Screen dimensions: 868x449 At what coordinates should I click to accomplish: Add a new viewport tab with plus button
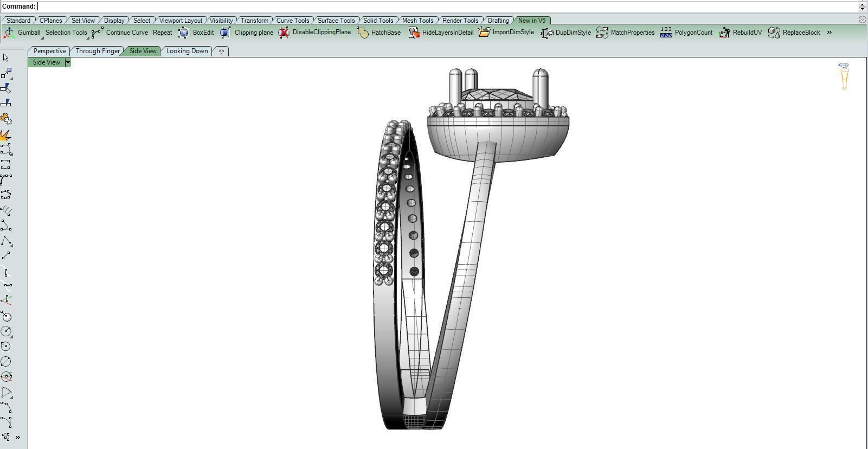[x=221, y=51]
